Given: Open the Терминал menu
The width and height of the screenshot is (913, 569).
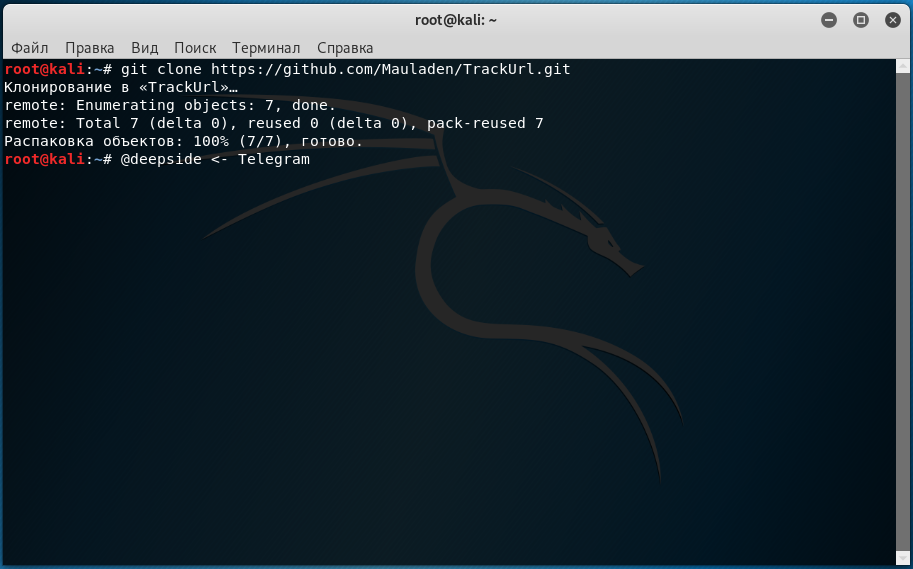Looking at the screenshot, I should (x=266, y=48).
